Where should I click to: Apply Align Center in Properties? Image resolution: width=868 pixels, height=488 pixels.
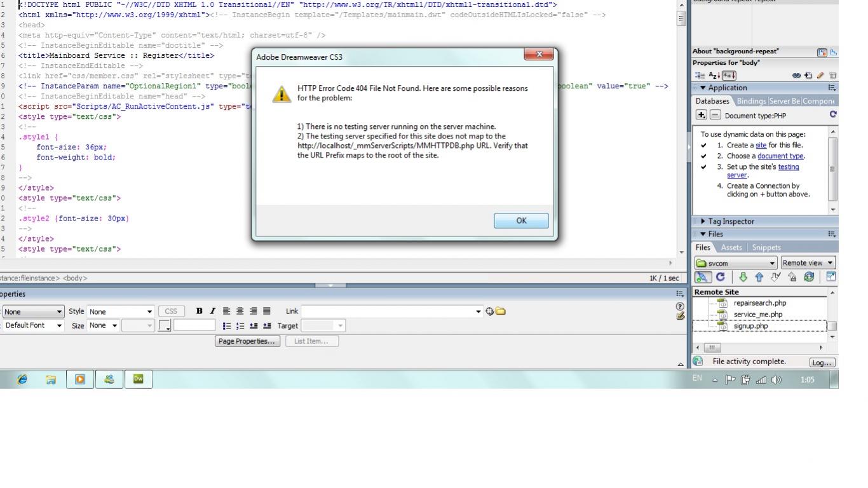(x=240, y=311)
